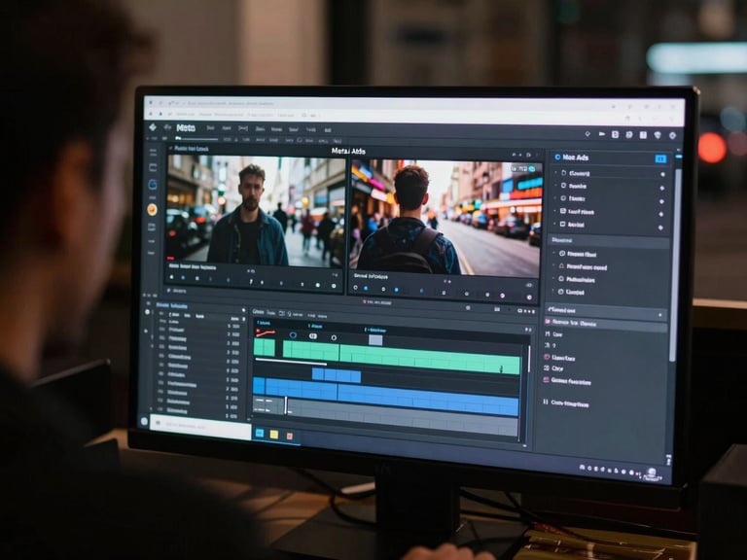Select the orange round icon in the left sidebar
This screenshot has width=747, height=560.
tap(152, 209)
